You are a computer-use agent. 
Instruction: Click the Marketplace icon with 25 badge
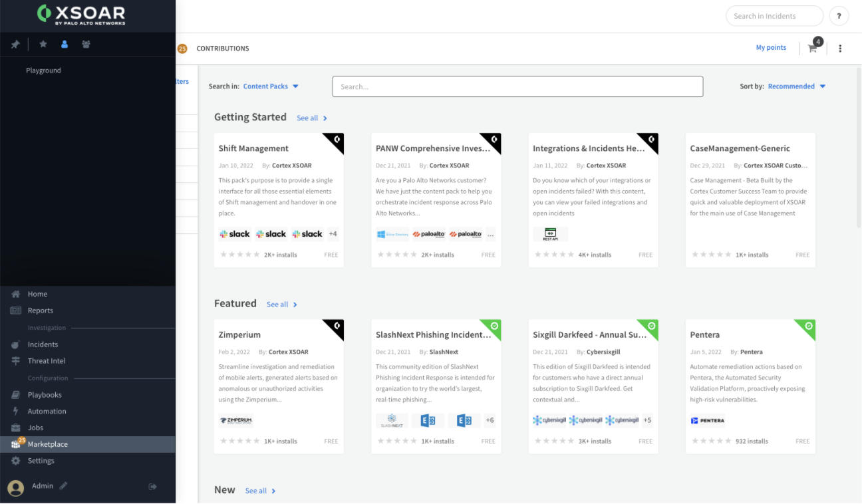(x=17, y=443)
